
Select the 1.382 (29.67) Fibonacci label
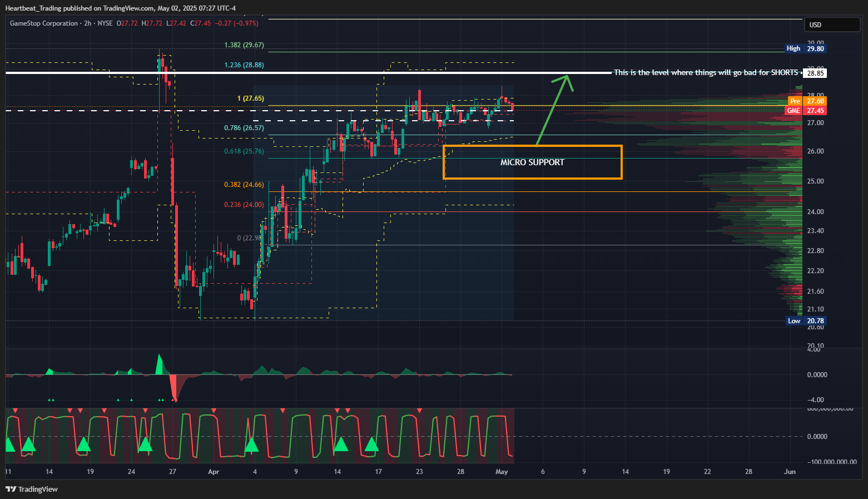244,45
